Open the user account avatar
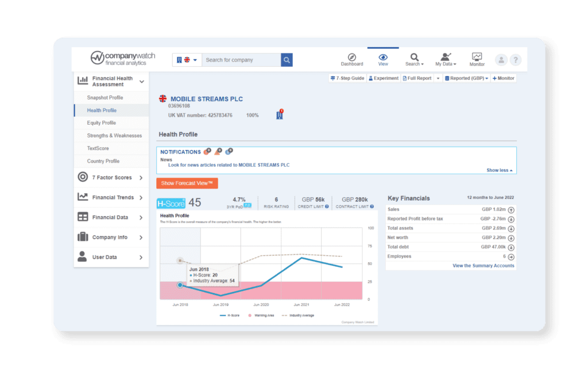588x376 pixels. click(501, 60)
